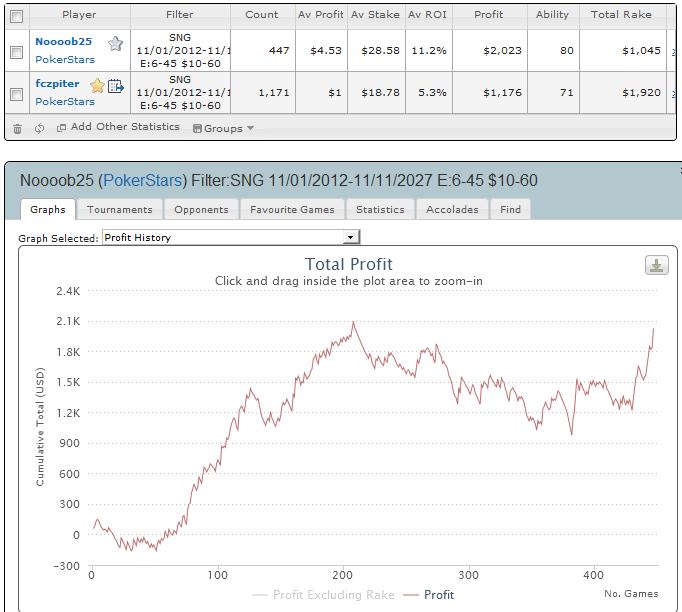Open the fczpiter player link
682x612 pixels.
point(57,84)
